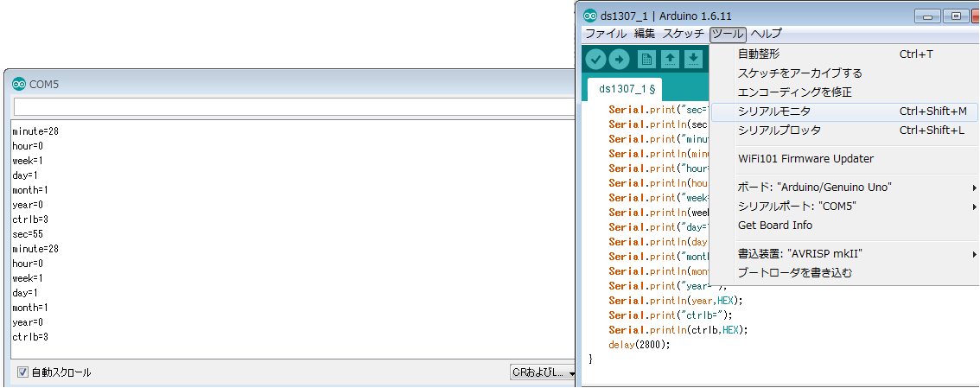Click the last month=1 output line
Image resolution: width=980 pixels, height=388 pixels.
(x=30, y=308)
